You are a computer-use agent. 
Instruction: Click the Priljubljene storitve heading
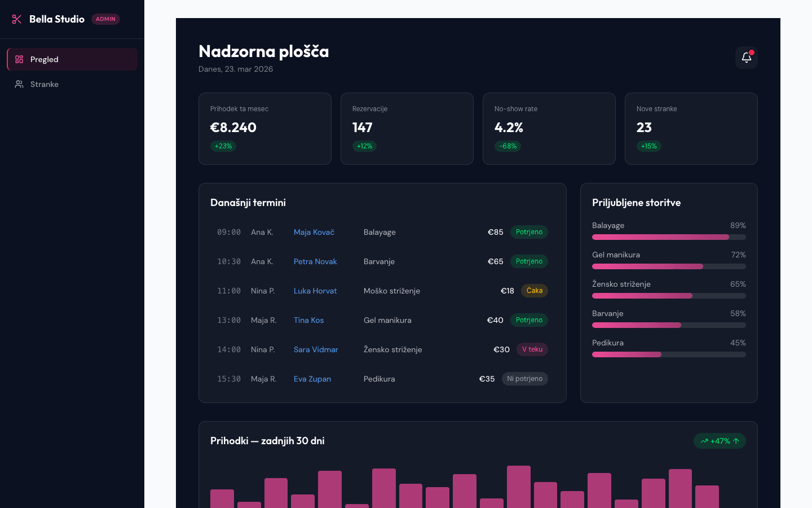[637, 203]
